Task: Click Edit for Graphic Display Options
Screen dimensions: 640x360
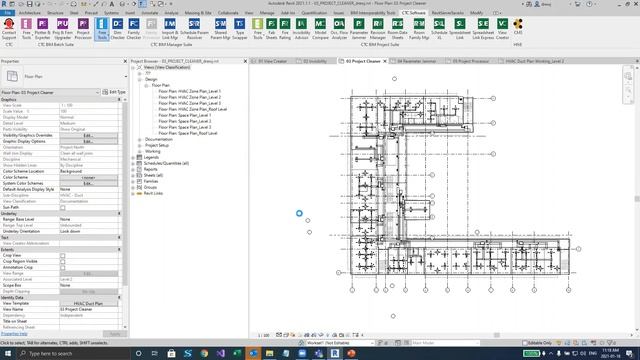Action: pyautogui.click(x=89, y=142)
